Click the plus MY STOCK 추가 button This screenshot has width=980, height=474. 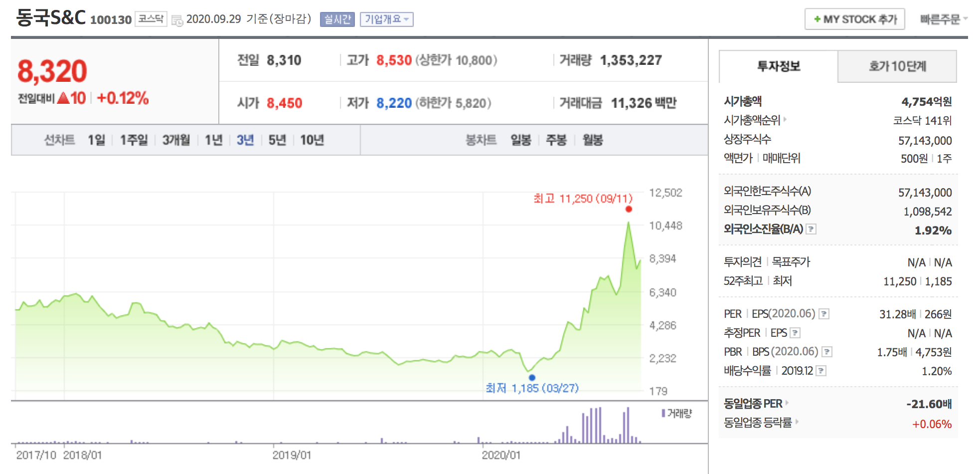pyautogui.click(x=854, y=19)
